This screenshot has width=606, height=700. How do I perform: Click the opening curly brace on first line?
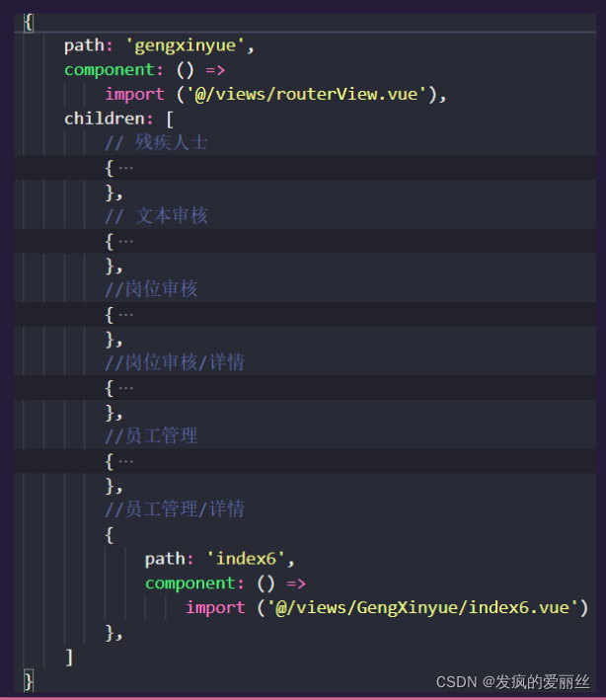click(x=29, y=23)
